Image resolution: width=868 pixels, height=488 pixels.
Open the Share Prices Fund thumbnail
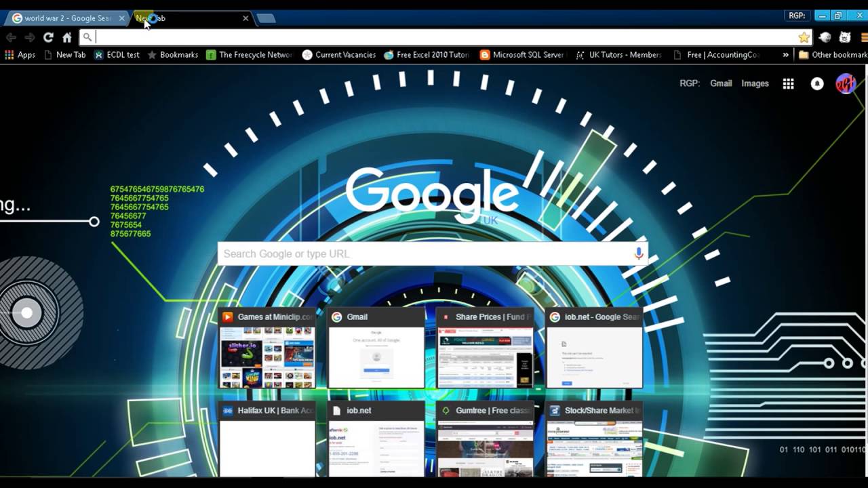(x=486, y=348)
